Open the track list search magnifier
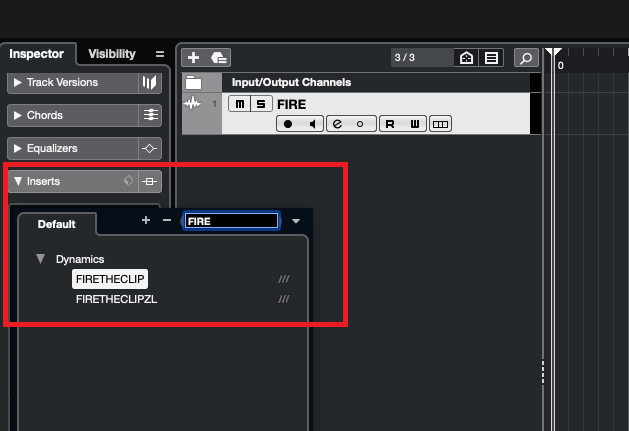The width and height of the screenshot is (629, 431). (526, 58)
